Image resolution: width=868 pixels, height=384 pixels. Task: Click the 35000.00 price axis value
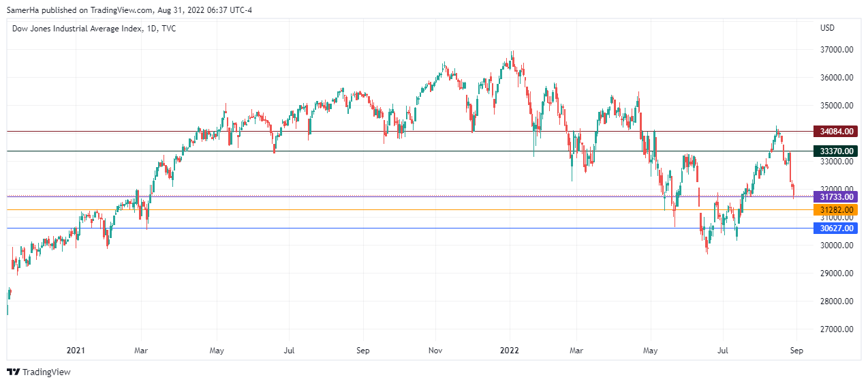pos(837,106)
